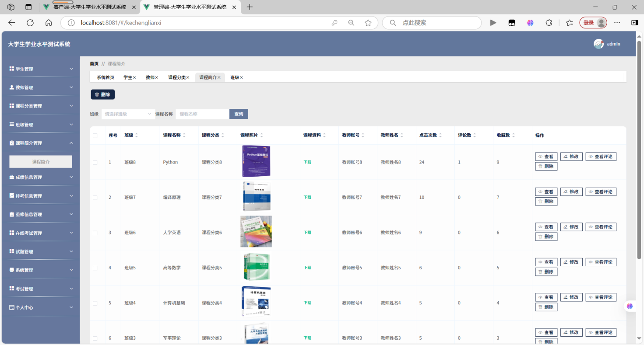Toggle browser sidebar panel icon
The height and width of the screenshot is (345, 644).
pyautogui.click(x=634, y=23)
